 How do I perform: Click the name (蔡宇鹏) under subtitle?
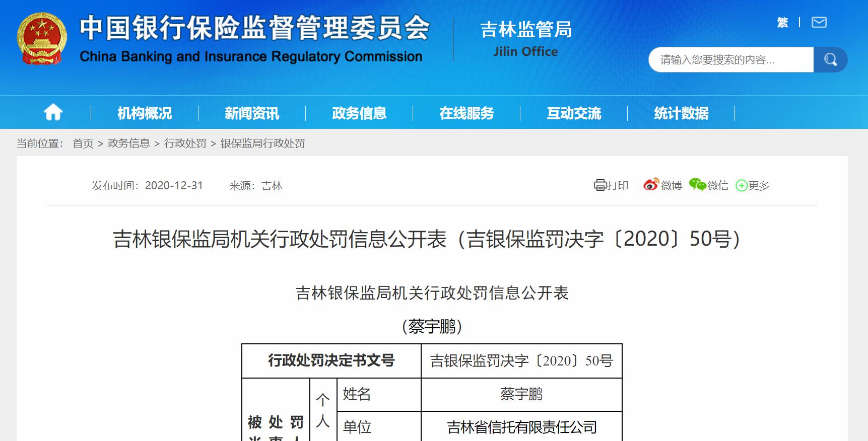point(432,327)
